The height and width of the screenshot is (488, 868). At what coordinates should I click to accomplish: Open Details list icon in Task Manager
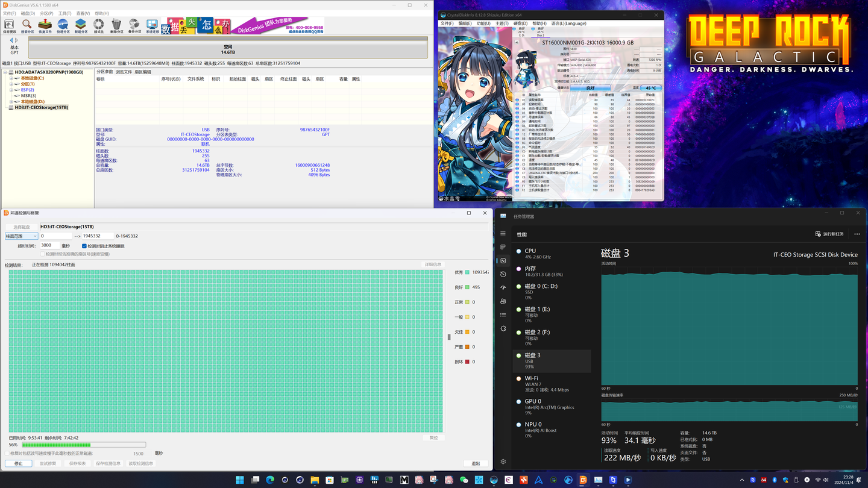pos(503,314)
